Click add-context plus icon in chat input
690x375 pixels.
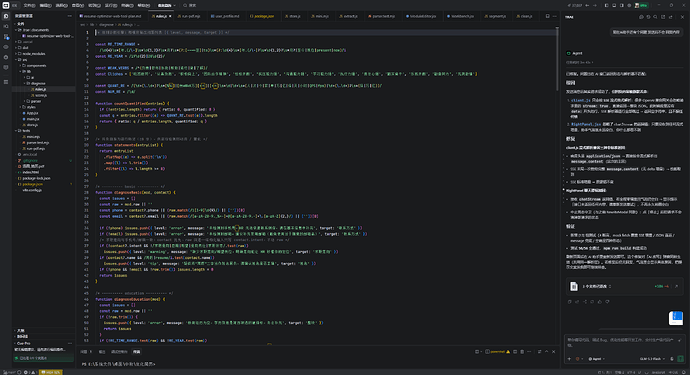click(x=569, y=359)
